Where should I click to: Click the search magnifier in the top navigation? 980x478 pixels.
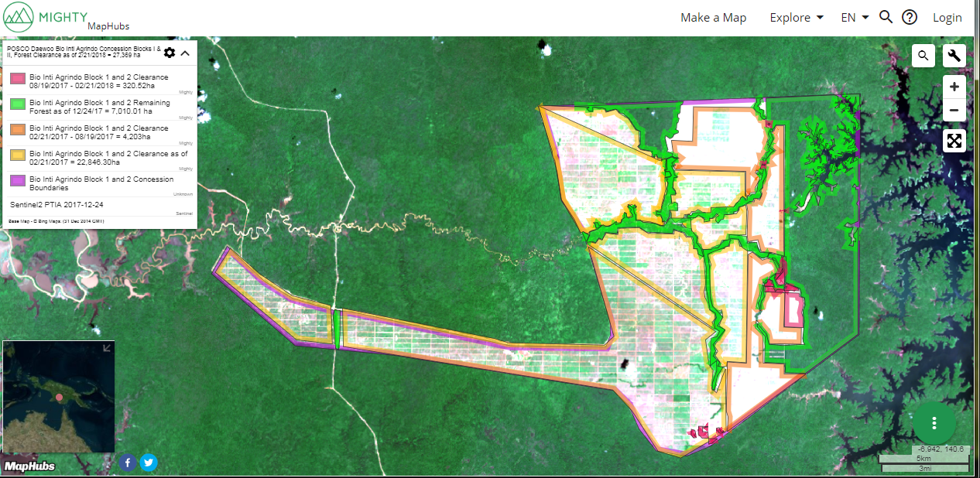coord(886,17)
